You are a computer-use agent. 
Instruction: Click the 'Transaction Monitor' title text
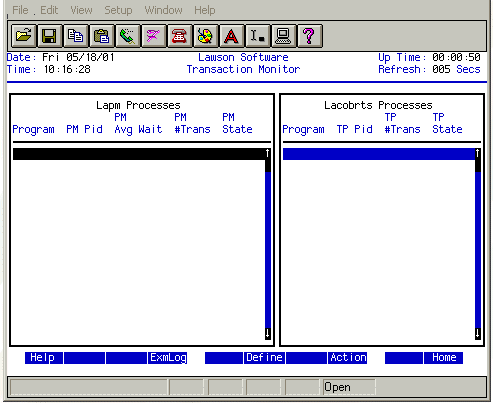coord(243,69)
